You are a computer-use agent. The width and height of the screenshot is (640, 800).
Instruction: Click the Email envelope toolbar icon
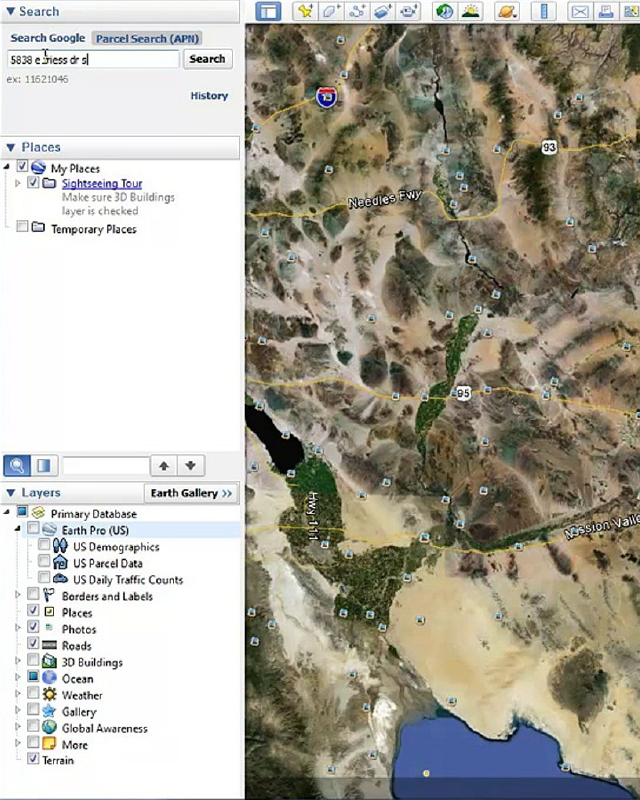(579, 12)
